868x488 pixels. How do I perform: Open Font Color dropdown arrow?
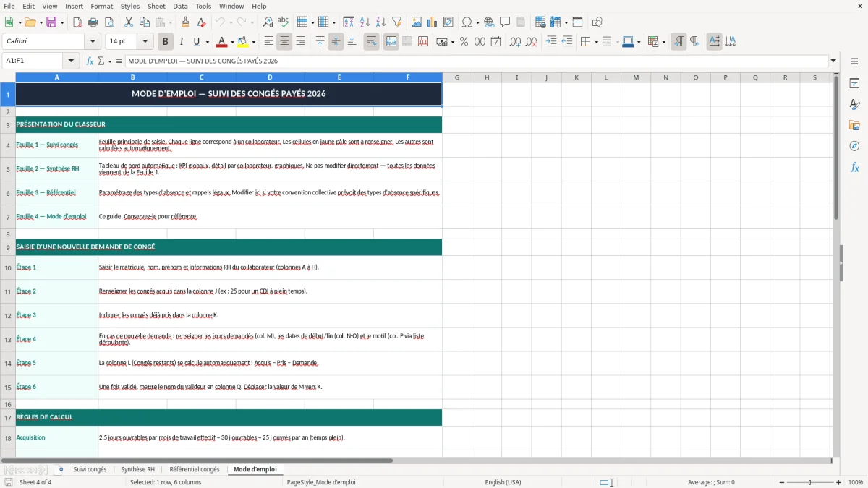232,42
